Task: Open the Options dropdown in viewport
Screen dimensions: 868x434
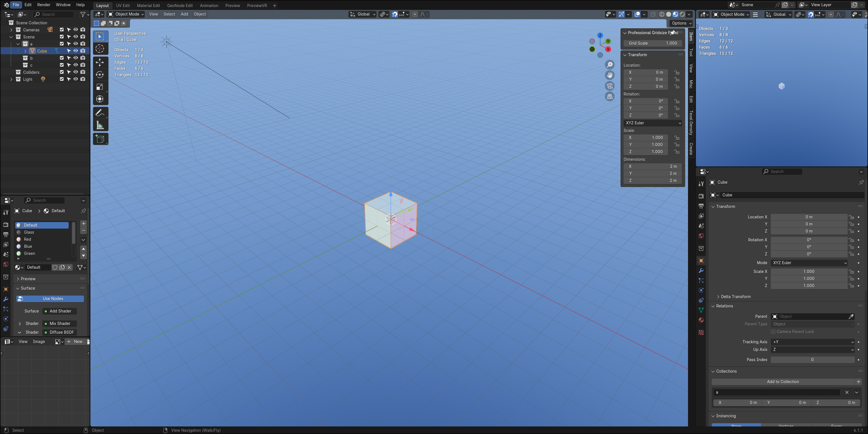Action: [x=681, y=23]
